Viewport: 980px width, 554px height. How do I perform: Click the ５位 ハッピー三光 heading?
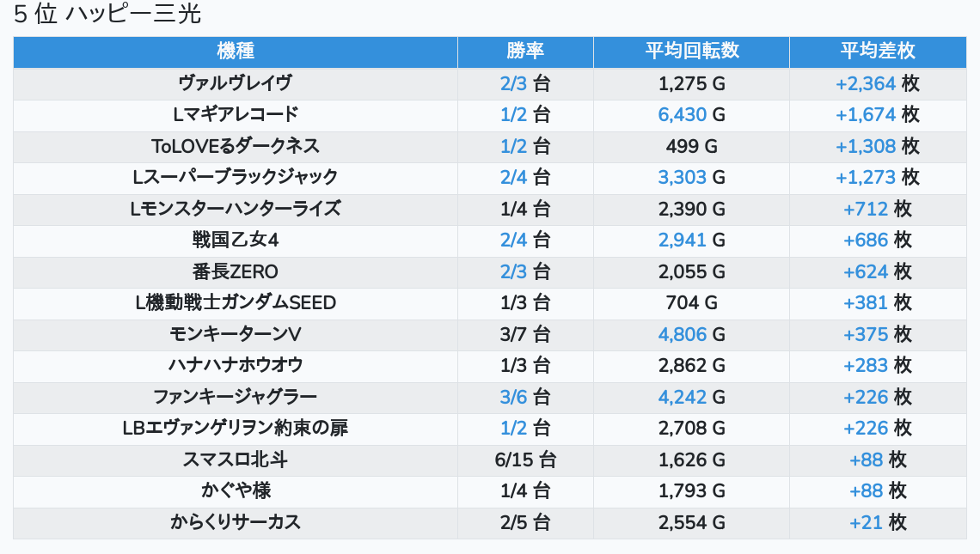click(x=107, y=15)
